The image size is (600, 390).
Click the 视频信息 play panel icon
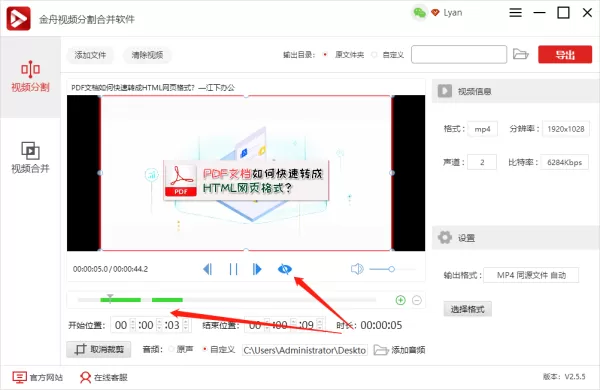point(445,91)
